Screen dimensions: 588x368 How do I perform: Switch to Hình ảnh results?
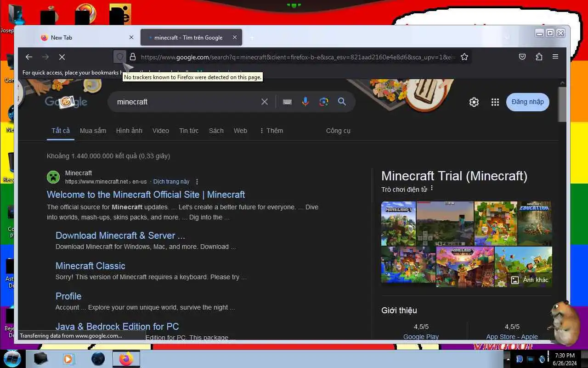pos(129,131)
